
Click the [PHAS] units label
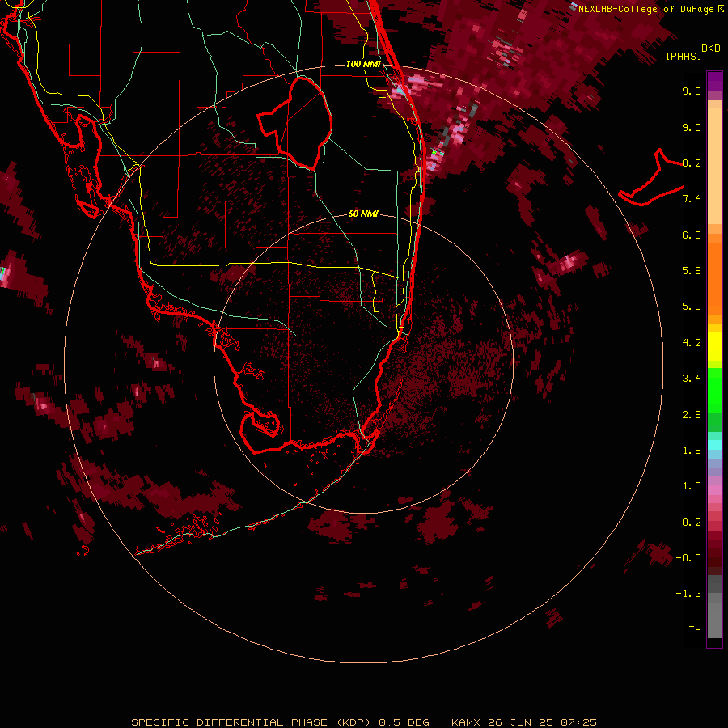tap(684, 56)
